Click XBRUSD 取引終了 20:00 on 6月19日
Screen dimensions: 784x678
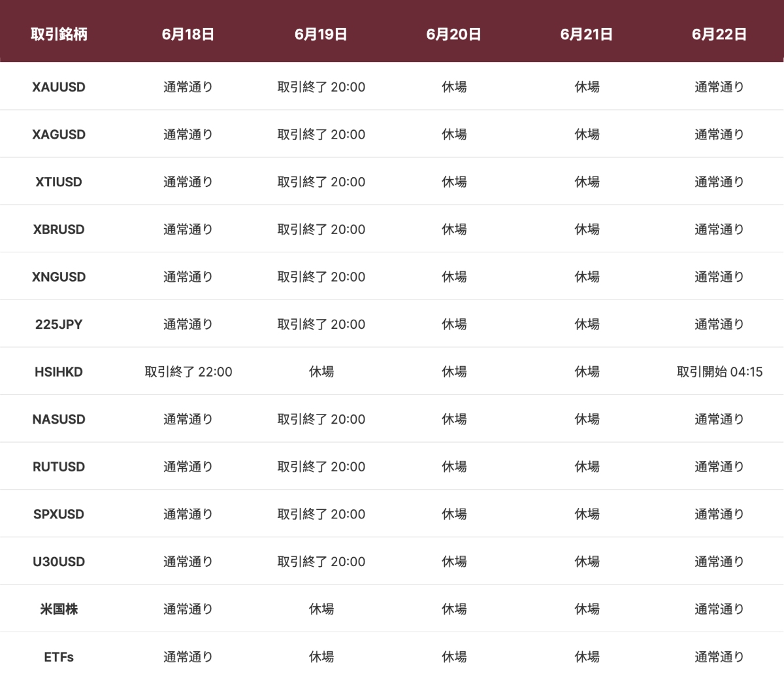[x=321, y=229]
